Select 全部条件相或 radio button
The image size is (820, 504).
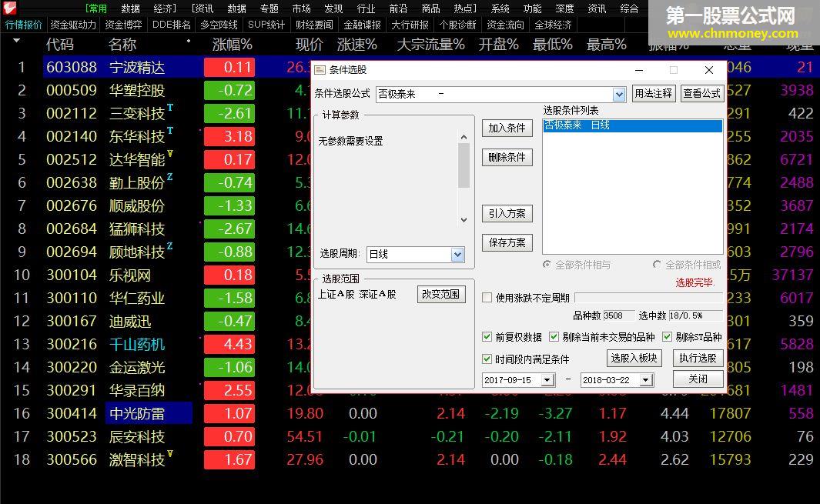pyautogui.click(x=657, y=265)
